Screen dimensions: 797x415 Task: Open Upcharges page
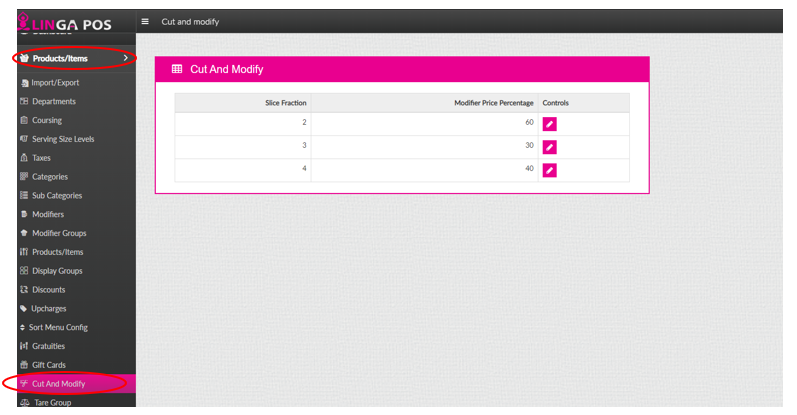coord(48,308)
